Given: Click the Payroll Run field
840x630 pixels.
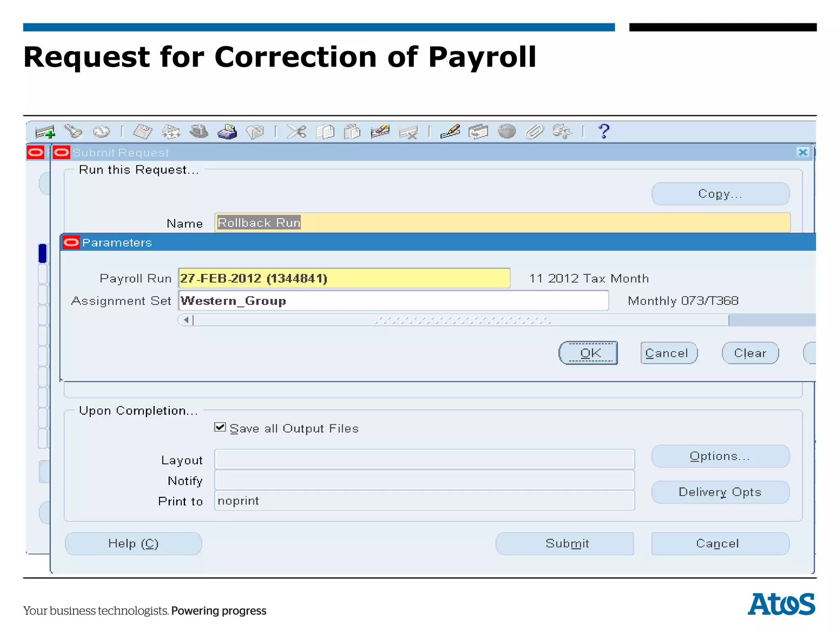Looking at the screenshot, I should point(344,278).
